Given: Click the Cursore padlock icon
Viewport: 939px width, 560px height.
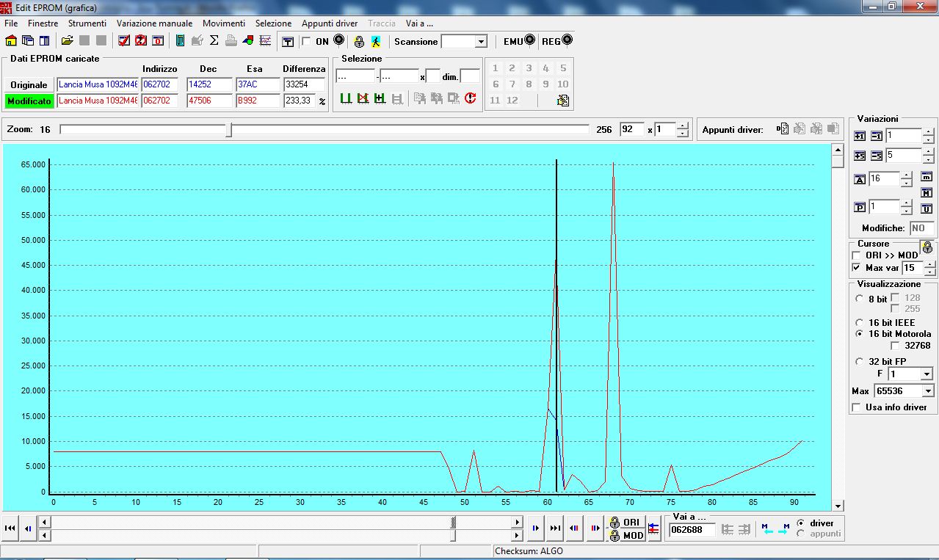Looking at the screenshot, I should pyautogui.click(x=927, y=247).
